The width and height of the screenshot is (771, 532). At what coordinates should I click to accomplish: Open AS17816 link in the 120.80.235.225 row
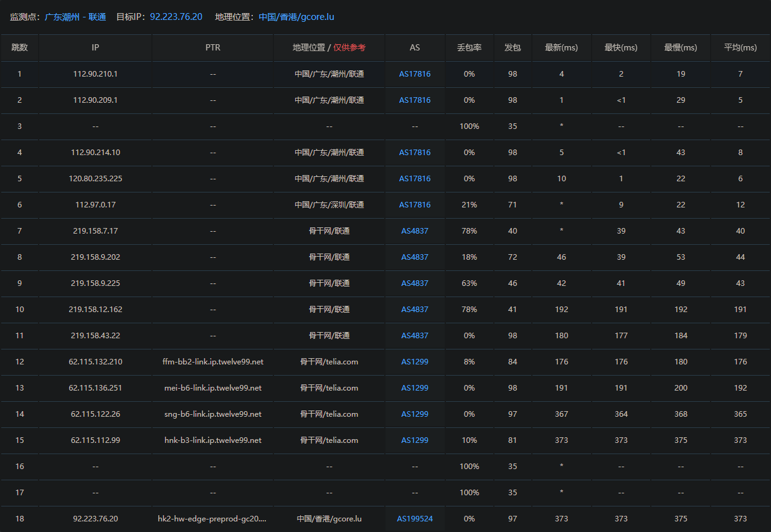point(415,179)
